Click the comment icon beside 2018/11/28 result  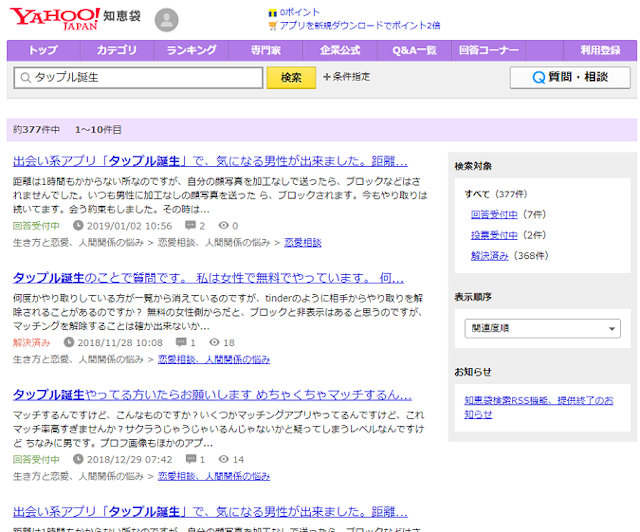(x=181, y=342)
